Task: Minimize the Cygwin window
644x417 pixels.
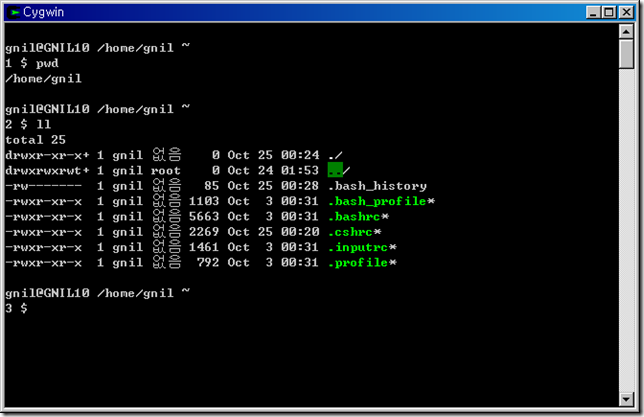Action: pyautogui.click(x=593, y=12)
